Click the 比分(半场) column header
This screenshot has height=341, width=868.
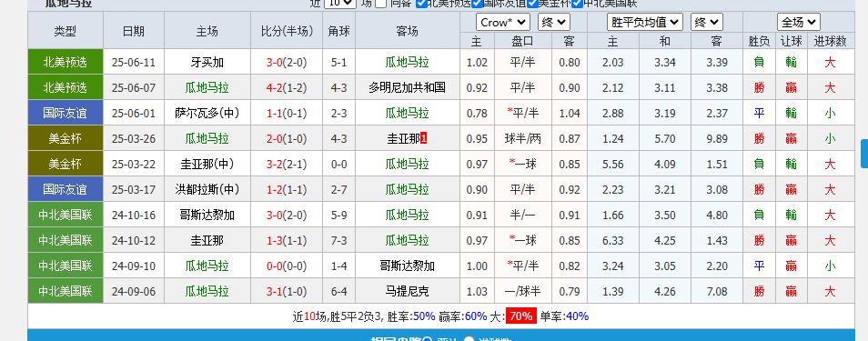(287, 31)
